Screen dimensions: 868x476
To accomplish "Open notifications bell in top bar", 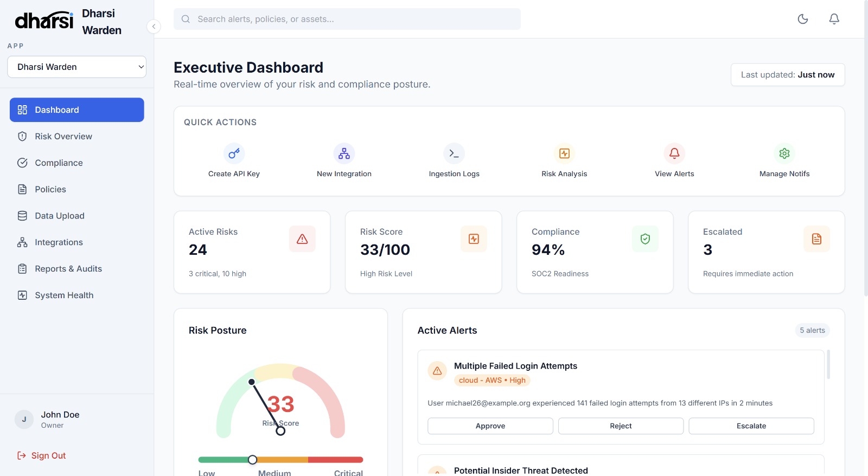I will (x=834, y=19).
